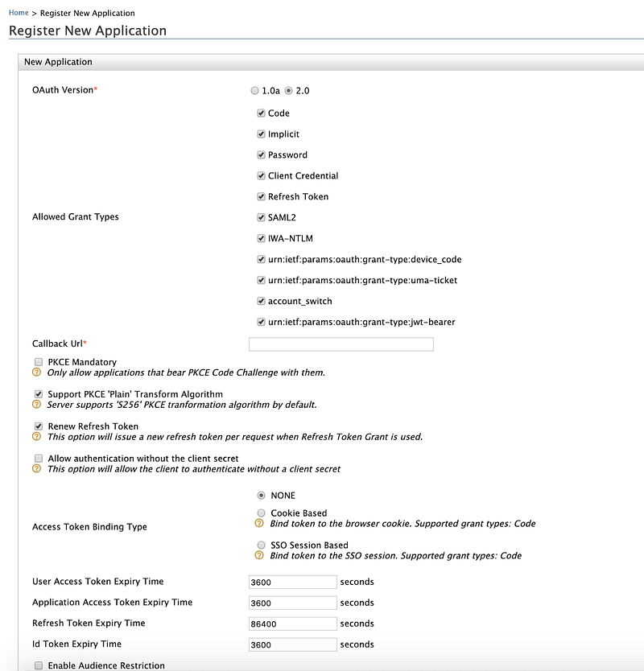Uncheck the Implicit grant type

tap(261, 134)
